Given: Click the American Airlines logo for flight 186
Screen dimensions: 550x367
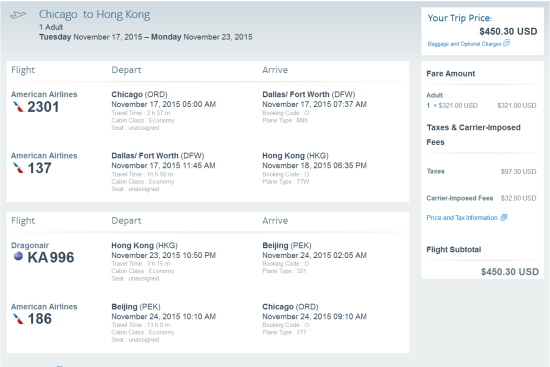Looking at the screenshot, I should (x=18, y=319).
